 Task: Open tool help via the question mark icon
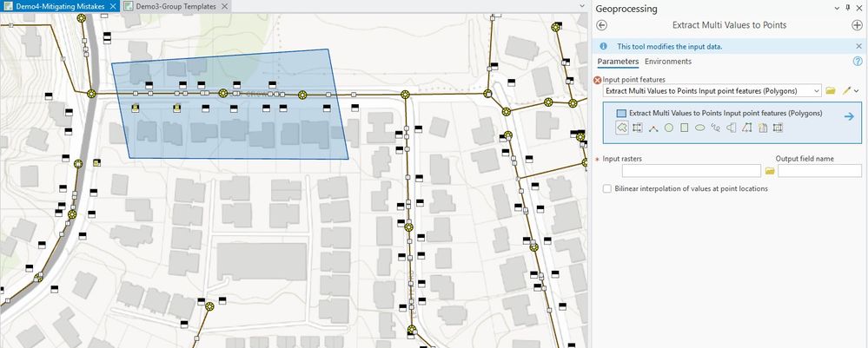tap(858, 62)
